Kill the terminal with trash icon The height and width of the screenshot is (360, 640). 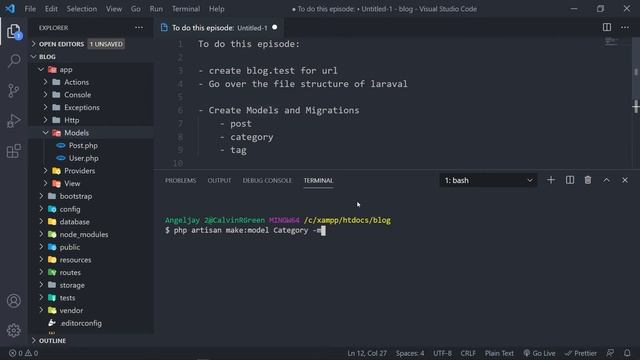588,180
